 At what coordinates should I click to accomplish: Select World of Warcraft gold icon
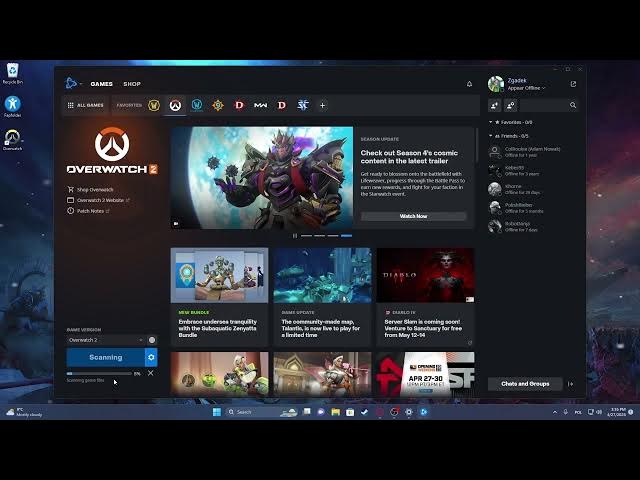[x=154, y=105]
